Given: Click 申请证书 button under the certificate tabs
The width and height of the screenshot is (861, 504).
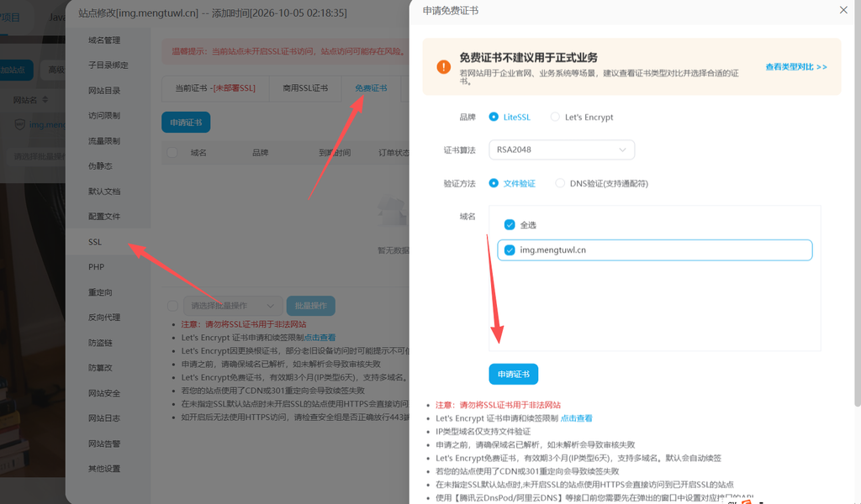Looking at the screenshot, I should [x=186, y=123].
